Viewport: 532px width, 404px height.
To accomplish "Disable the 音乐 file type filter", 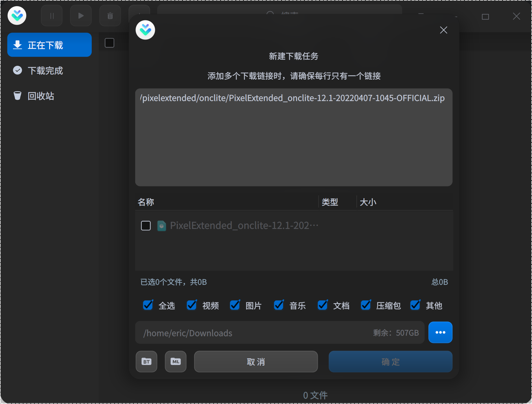I will tap(279, 305).
